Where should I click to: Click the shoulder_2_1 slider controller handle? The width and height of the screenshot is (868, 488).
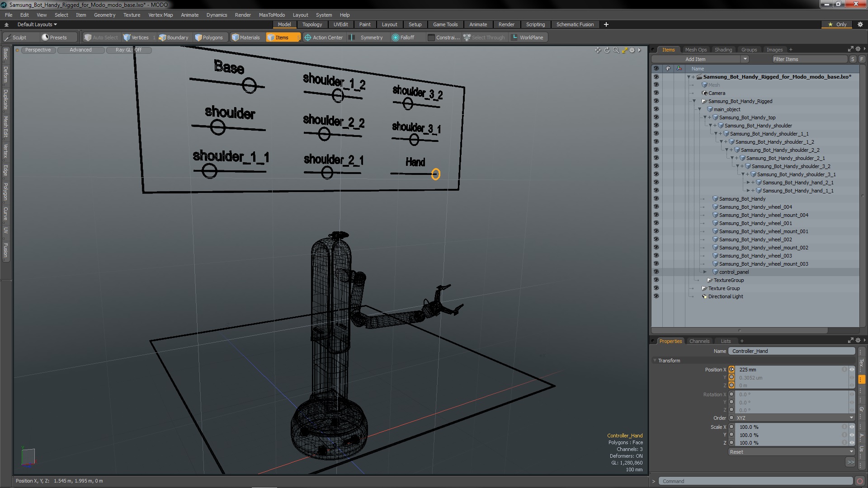[x=327, y=173]
